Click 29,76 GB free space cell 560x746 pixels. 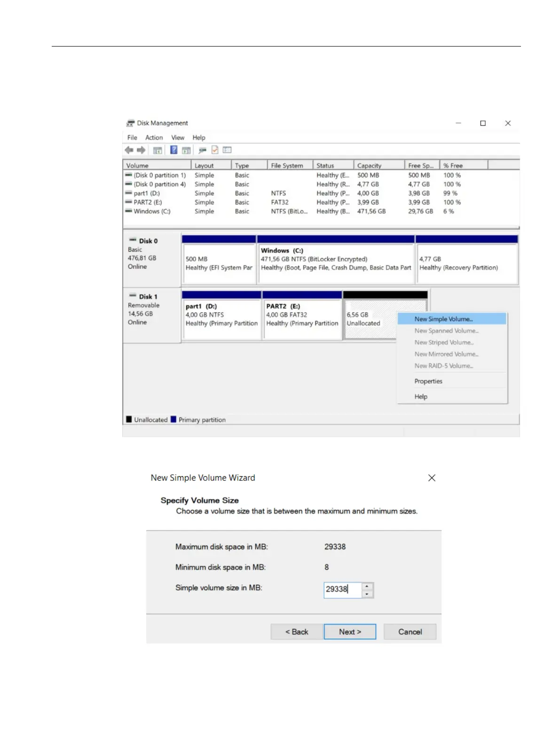[420, 212]
